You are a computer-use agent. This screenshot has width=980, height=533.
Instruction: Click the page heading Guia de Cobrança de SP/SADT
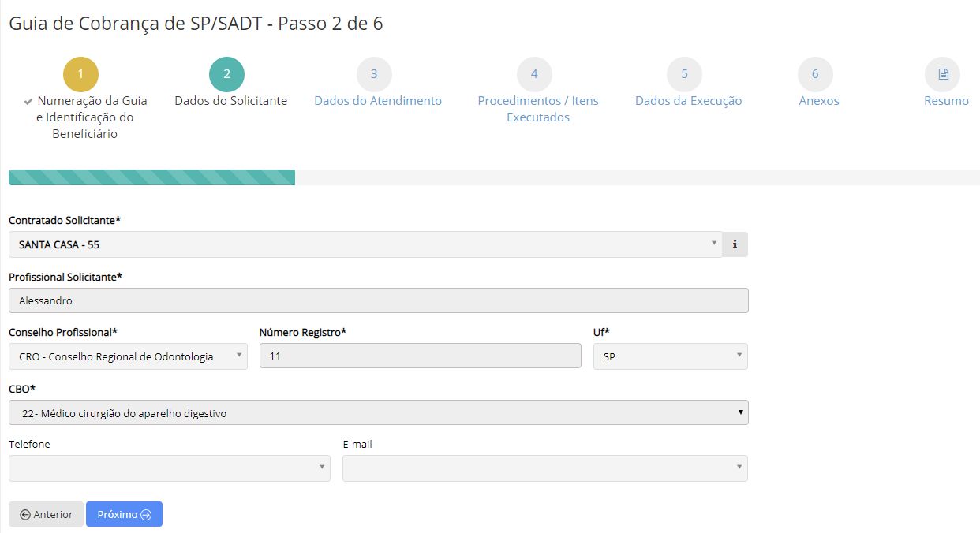click(x=196, y=24)
